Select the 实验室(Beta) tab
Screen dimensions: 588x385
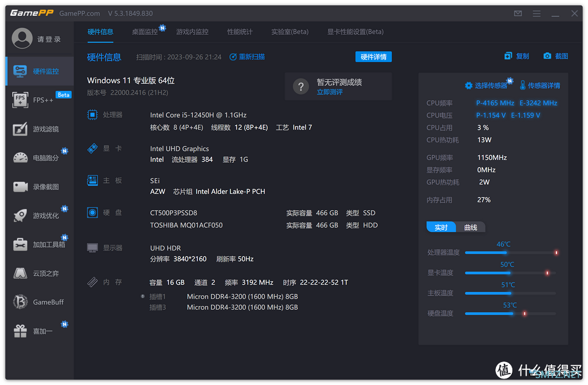click(290, 32)
